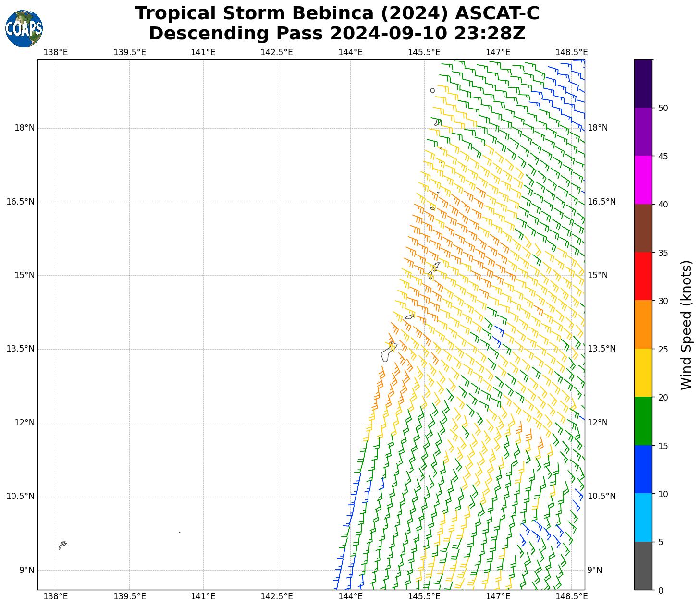
Task: Click the Saipan island outline
Action: [x=436, y=266]
